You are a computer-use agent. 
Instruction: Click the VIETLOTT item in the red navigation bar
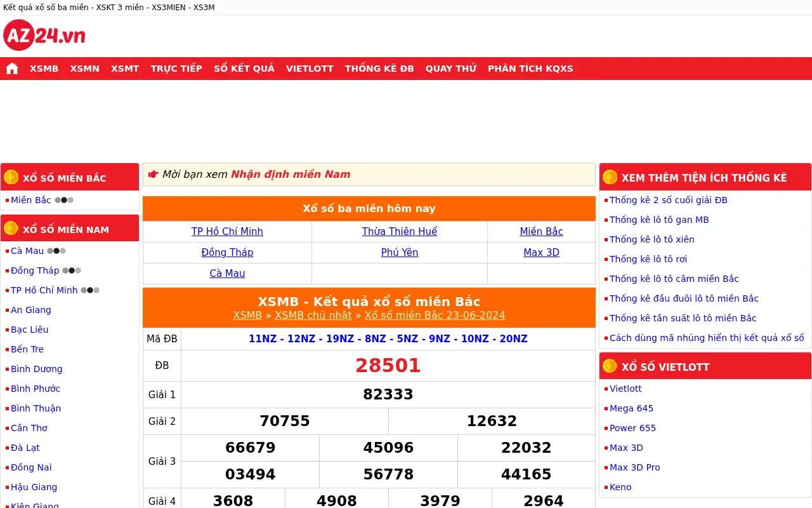pyautogui.click(x=310, y=69)
